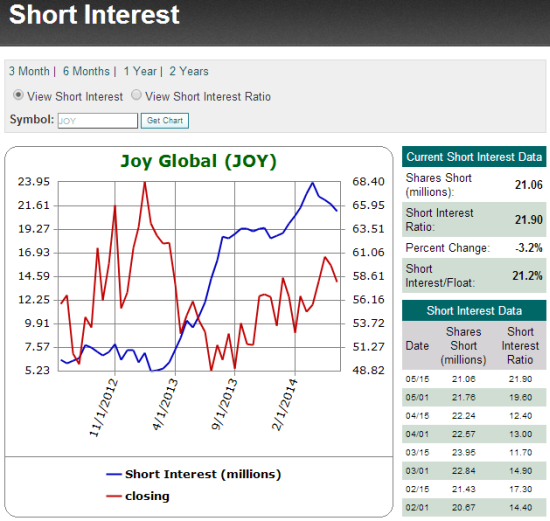550x521 pixels.
Task: Click the Percent Change label
Action: (448, 248)
